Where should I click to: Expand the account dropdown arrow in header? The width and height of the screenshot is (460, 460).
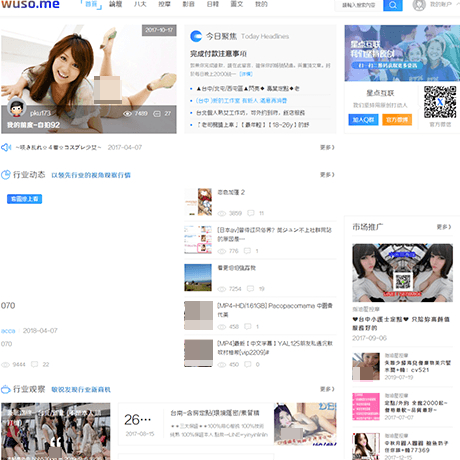[457, 5]
